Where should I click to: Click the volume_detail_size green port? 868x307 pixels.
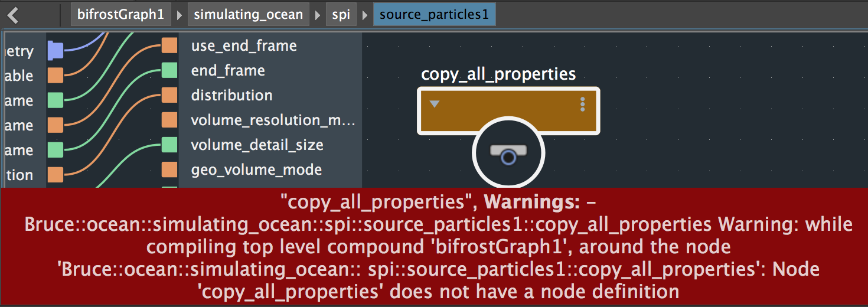point(169,145)
